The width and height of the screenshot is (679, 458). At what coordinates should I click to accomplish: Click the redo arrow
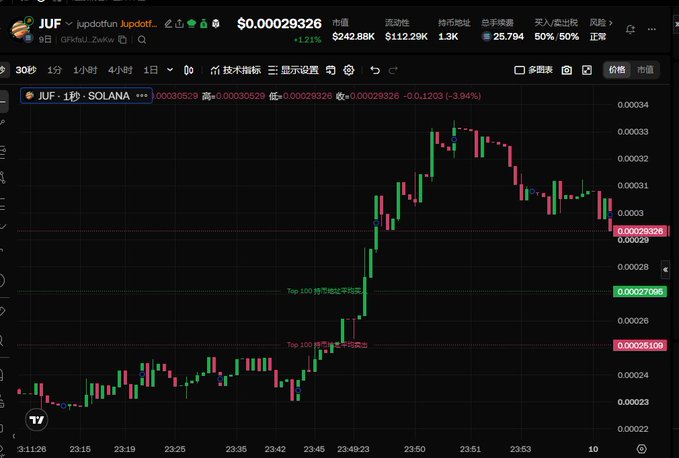pyautogui.click(x=393, y=70)
